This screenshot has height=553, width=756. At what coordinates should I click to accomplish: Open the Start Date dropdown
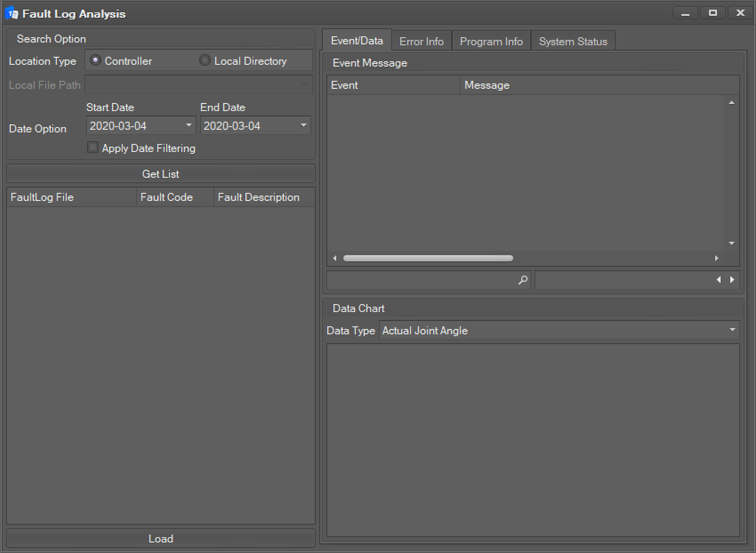pyautogui.click(x=189, y=125)
